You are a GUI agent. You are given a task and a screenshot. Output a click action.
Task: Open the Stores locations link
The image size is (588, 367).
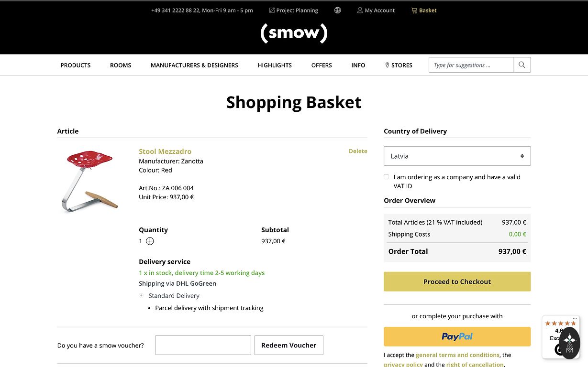coord(399,65)
